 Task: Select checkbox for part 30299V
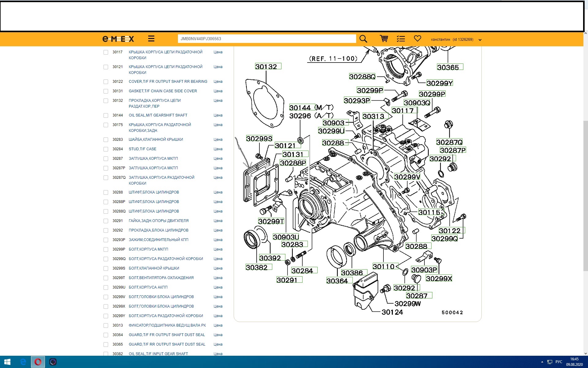tap(106, 297)
